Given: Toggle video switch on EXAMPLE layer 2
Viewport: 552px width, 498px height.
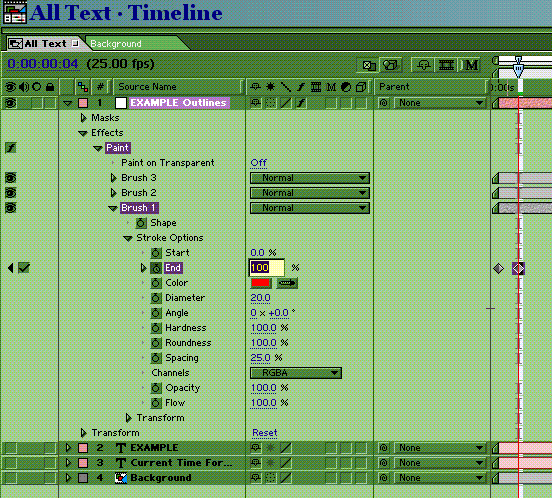Looking at the screenshot, I should coord(11,448).
